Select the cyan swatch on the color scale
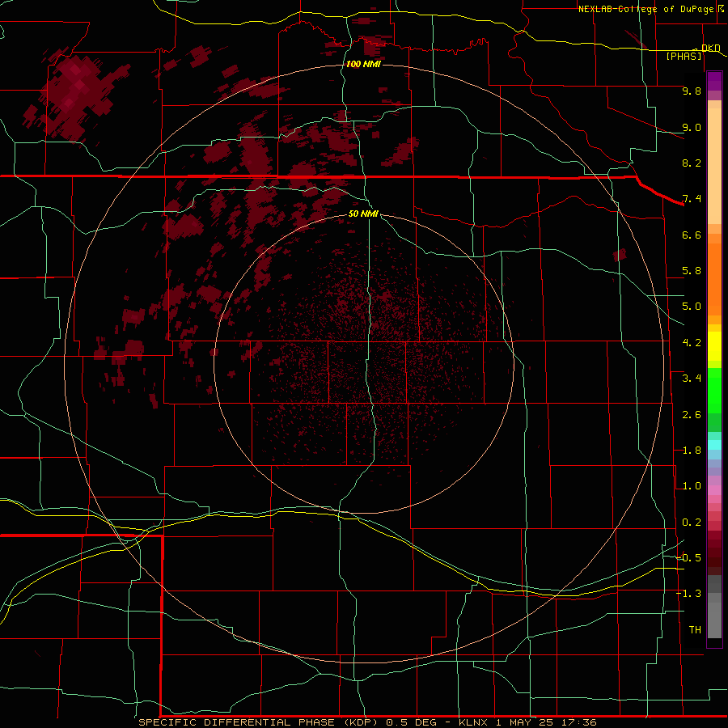The width and height of the screenshot is (728, 728). tap(714, 445)
